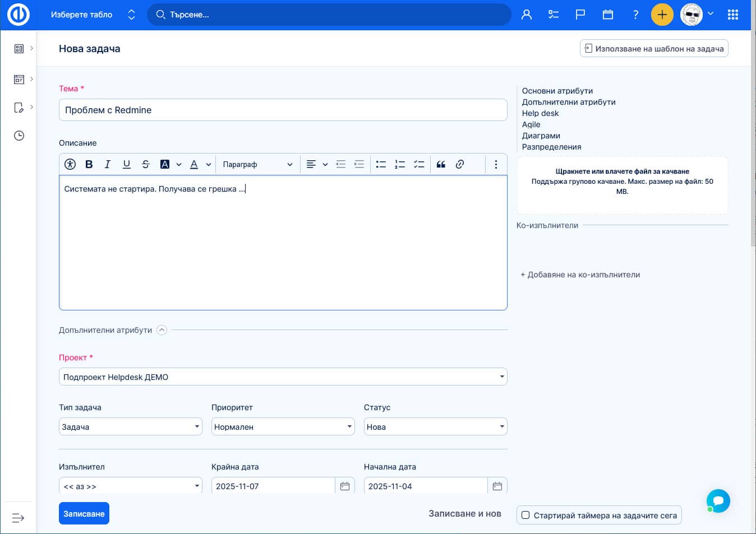Open the Изпълнител dropdown
This screenshot has width=756, height=534.
point(131,486)
